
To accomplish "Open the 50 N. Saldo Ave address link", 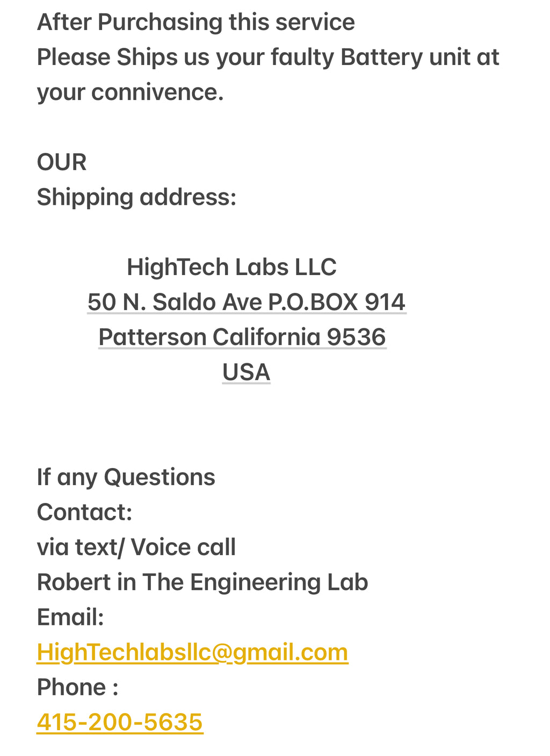I will [x=247, y=302].
